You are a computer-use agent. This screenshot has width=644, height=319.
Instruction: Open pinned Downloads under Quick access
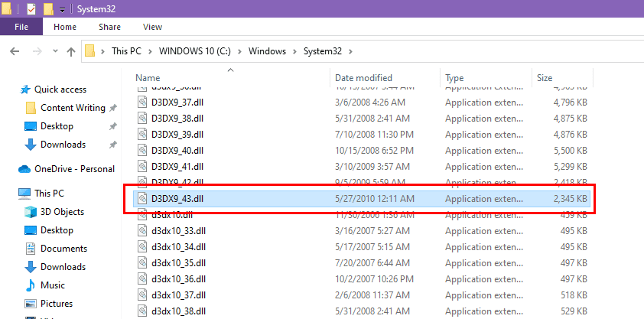(63, 145)
